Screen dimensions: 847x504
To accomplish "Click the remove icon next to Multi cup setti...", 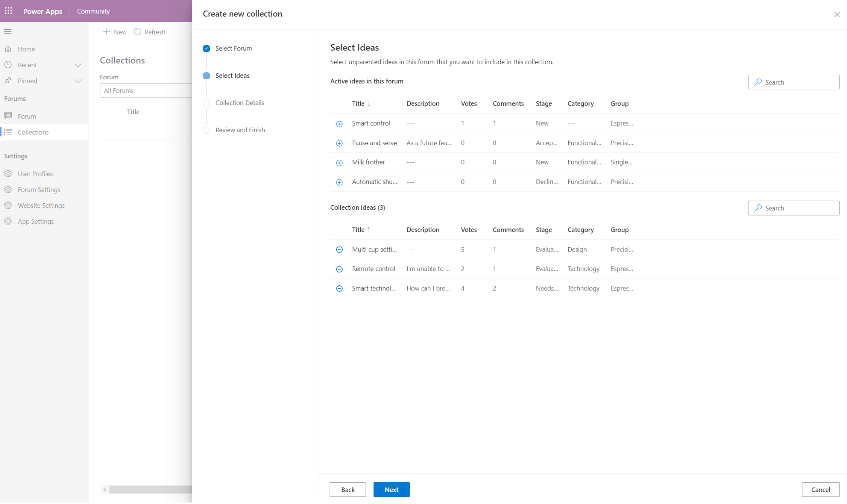I will (340, 249).
